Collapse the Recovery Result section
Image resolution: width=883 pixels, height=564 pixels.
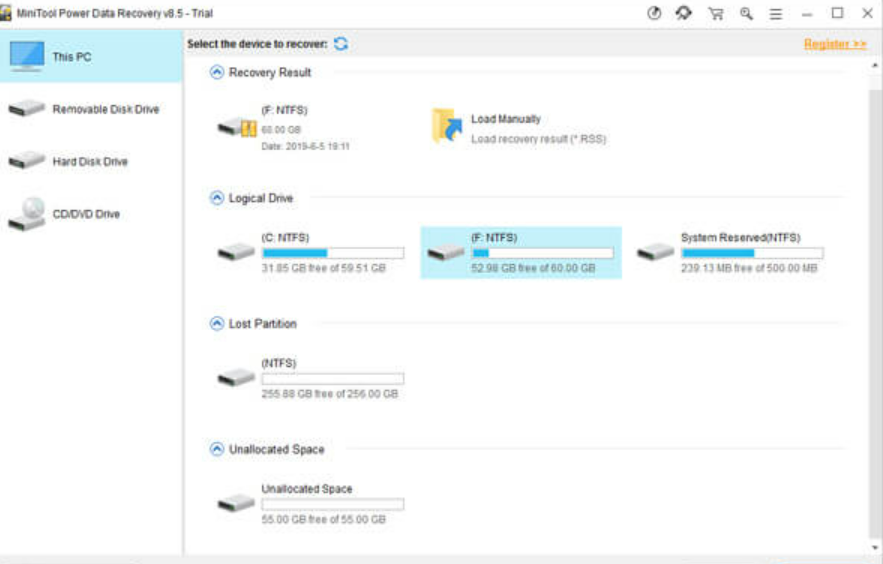click(x=217, y=72)
